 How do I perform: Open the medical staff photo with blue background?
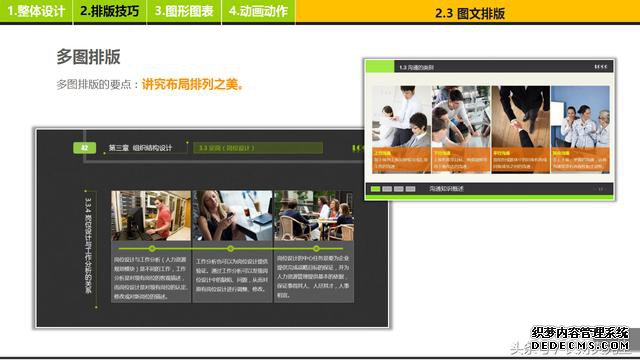click(580, 117)
